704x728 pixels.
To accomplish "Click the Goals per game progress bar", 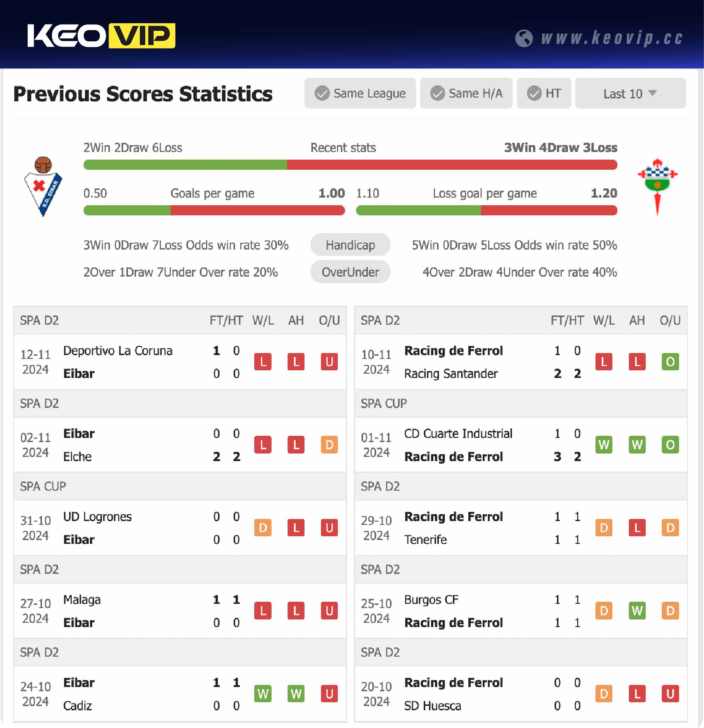I will 214,210.
